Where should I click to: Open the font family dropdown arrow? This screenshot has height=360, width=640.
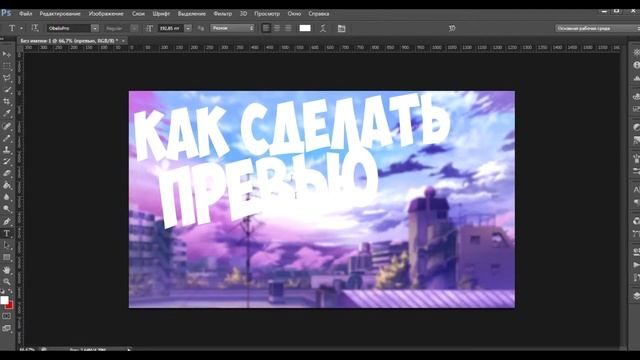coord(95,28)
